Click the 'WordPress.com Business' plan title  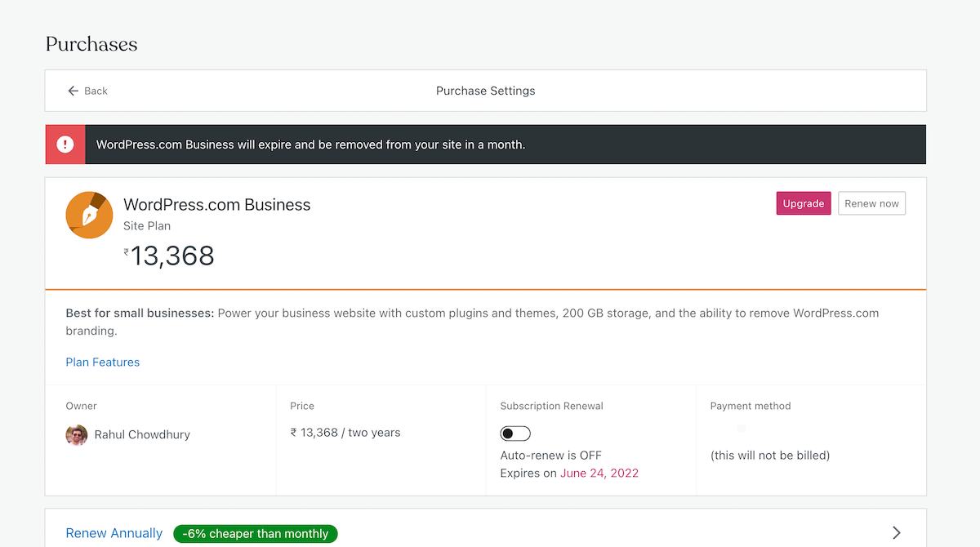[217, 205]
